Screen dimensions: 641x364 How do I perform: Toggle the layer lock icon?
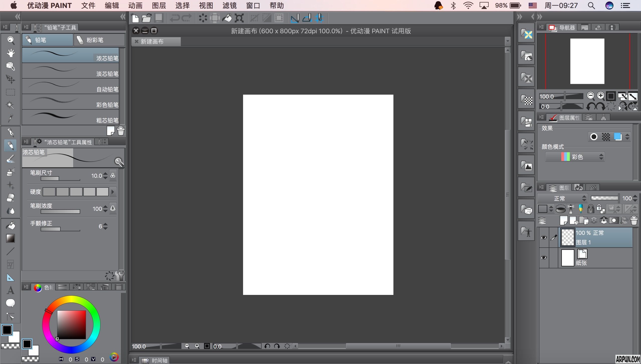coord(591,209)
